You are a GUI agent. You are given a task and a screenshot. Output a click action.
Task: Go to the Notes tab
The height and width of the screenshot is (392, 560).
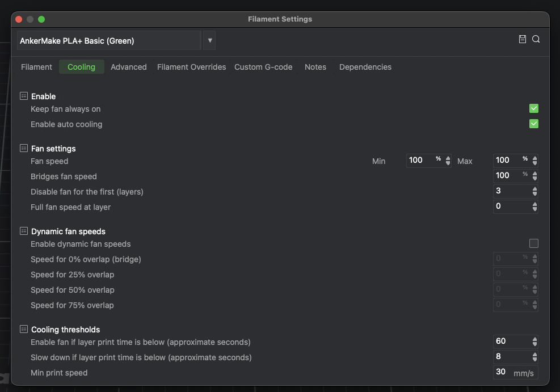[315, 67]
